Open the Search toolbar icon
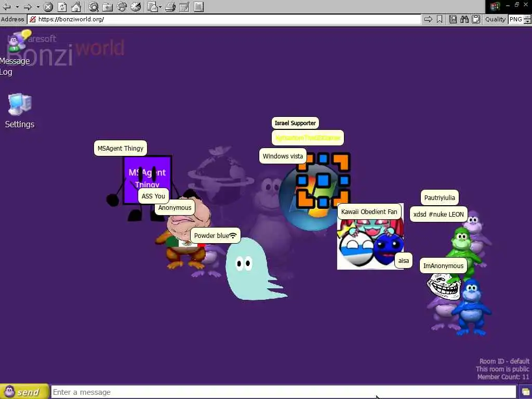The image size is (532, 399). (x=94, y=6)
